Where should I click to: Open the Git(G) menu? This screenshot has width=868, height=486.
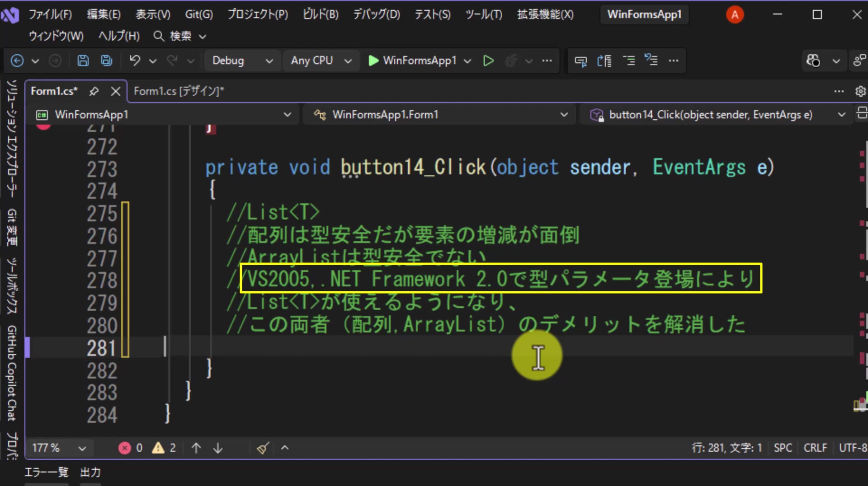(x=199, y=14)
